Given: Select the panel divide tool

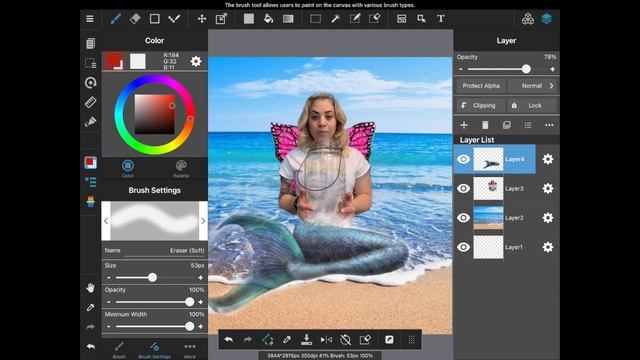Looking at the screenshot, I should 402,19.
